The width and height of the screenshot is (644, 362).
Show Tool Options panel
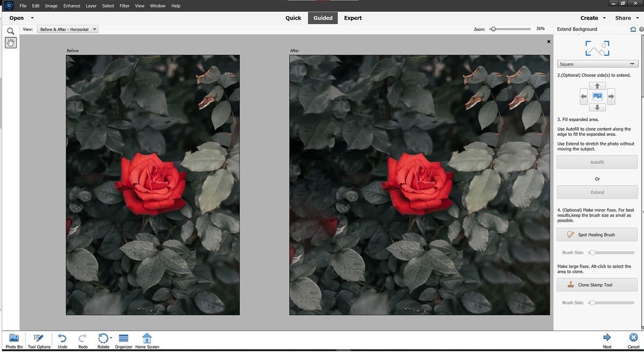tap(39, 341)
